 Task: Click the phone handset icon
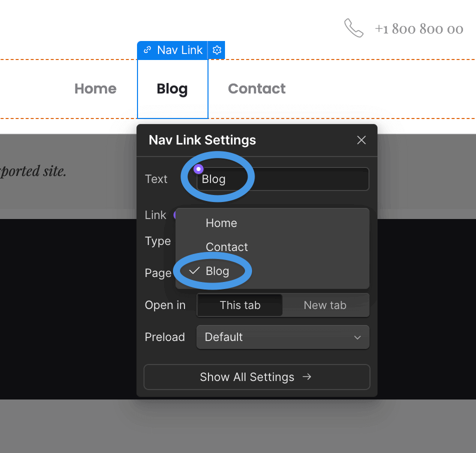pyautogui.click(x=353, y=28)
